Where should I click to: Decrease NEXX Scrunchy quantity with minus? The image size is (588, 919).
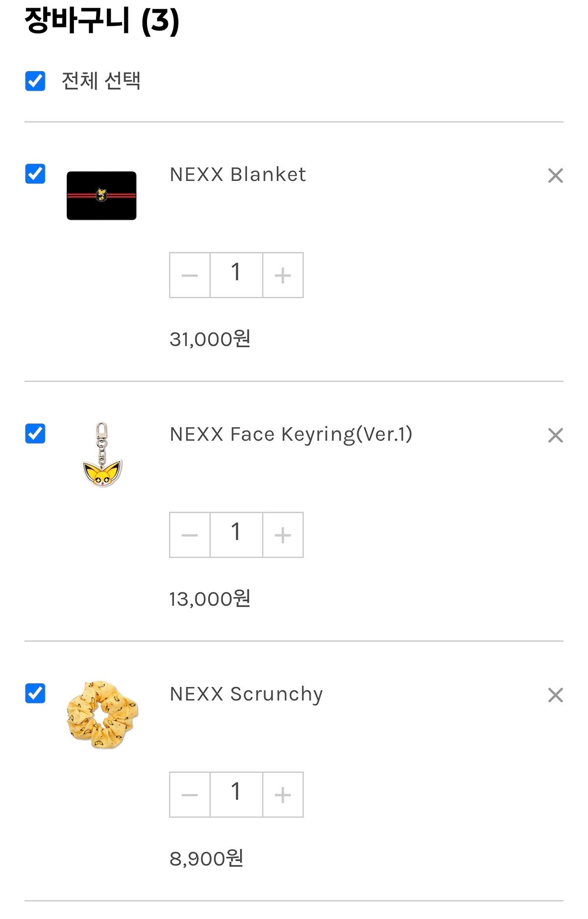[x=190, y=795]
